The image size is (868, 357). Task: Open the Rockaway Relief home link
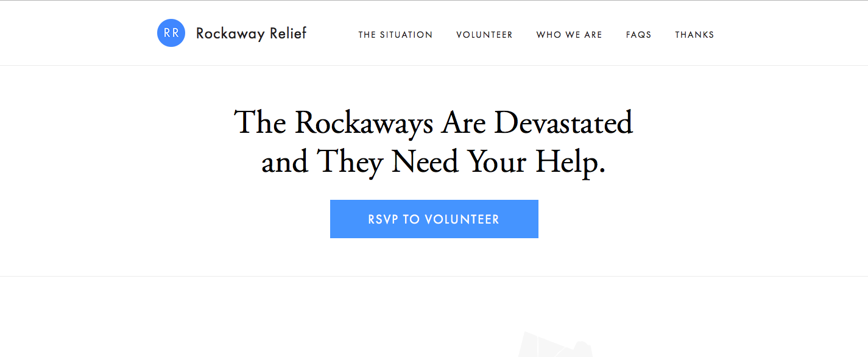coord(251,34)
